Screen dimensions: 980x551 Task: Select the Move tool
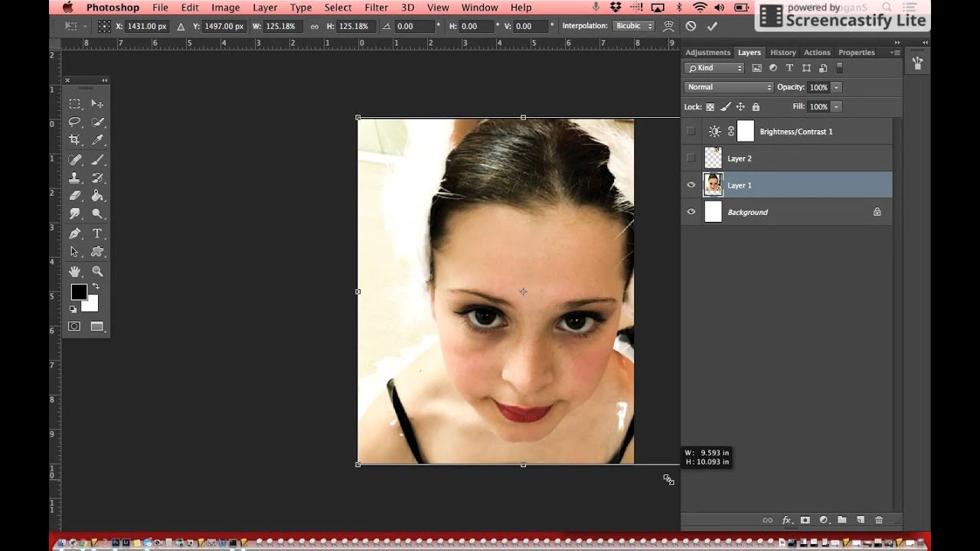[x=97, y=104]
